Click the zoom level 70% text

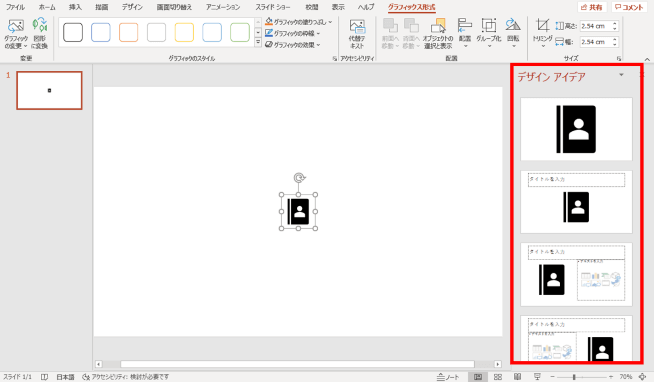tap(626, 377)
